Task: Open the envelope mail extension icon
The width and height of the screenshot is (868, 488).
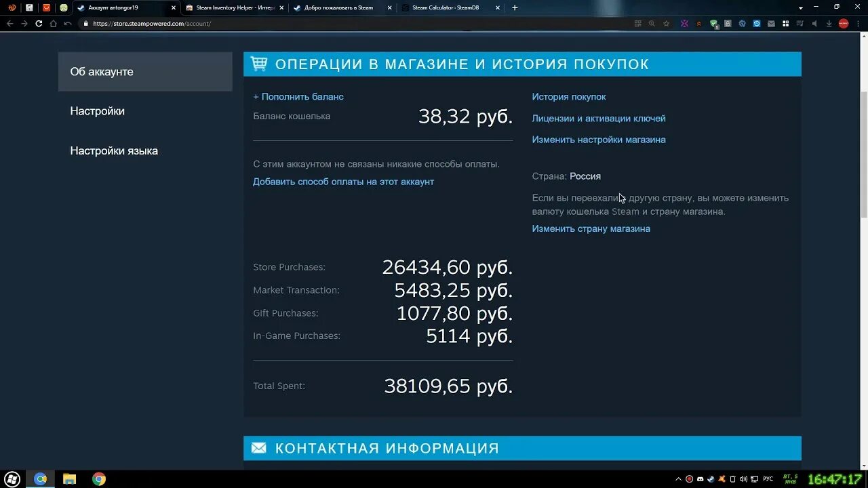Action: point(771,23)
